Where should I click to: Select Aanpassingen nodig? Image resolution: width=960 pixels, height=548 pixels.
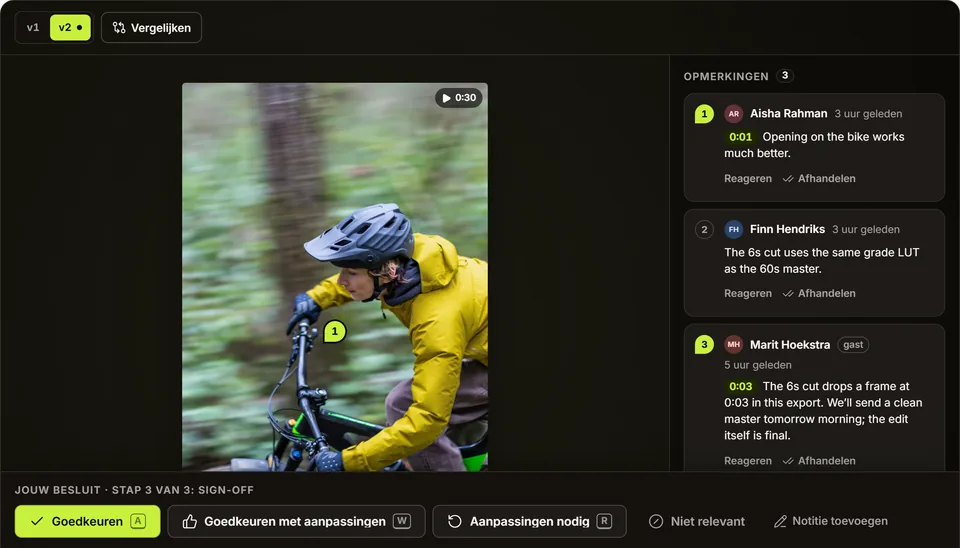coord(529,521)
